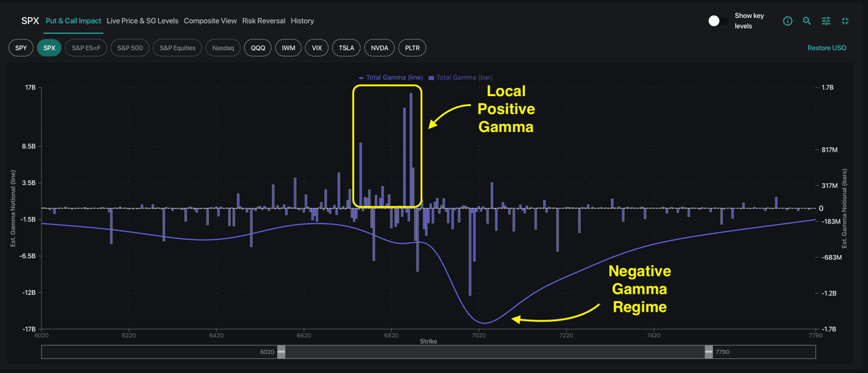This screenshot has width=868, height=373.
Task: Select the PLTR ticker button
Action: [412, 48]
